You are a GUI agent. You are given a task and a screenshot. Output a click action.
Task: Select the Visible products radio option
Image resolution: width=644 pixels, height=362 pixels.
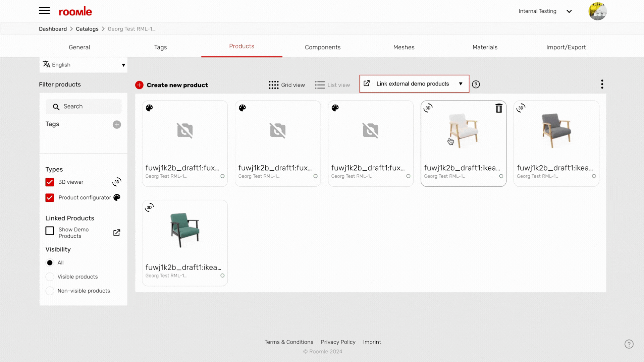pyautogui.click(x=50, y=277)
